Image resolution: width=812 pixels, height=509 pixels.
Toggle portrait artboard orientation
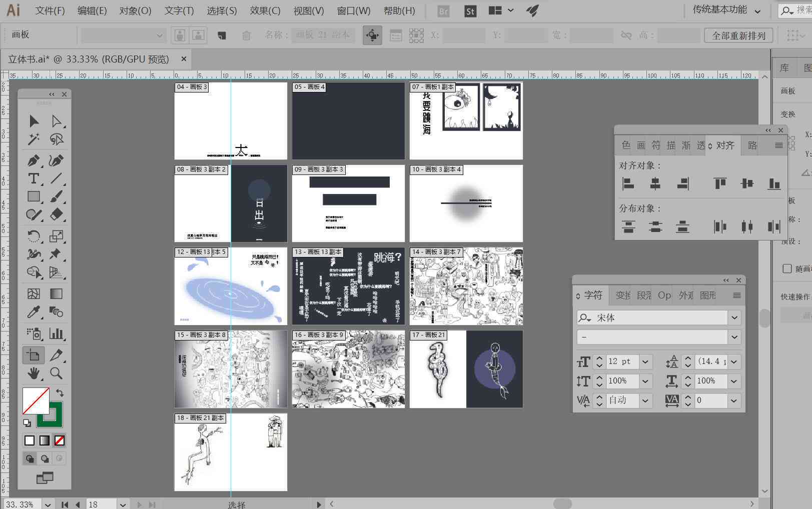click(181, 35)
